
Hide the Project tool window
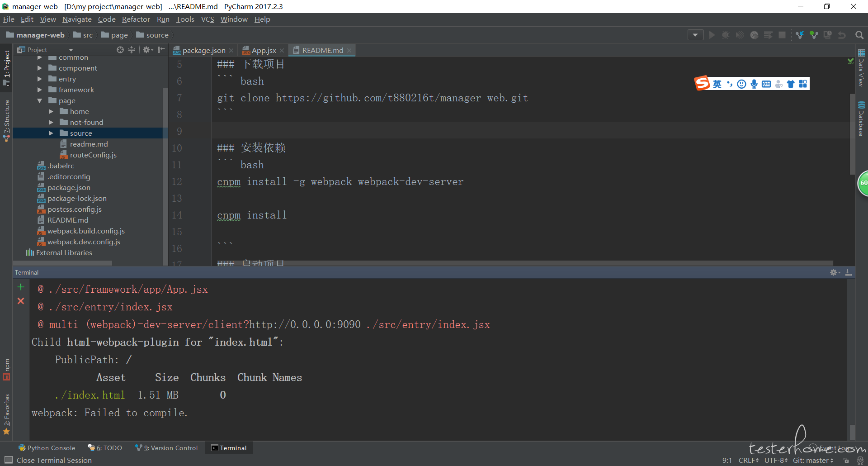[161, 50]
